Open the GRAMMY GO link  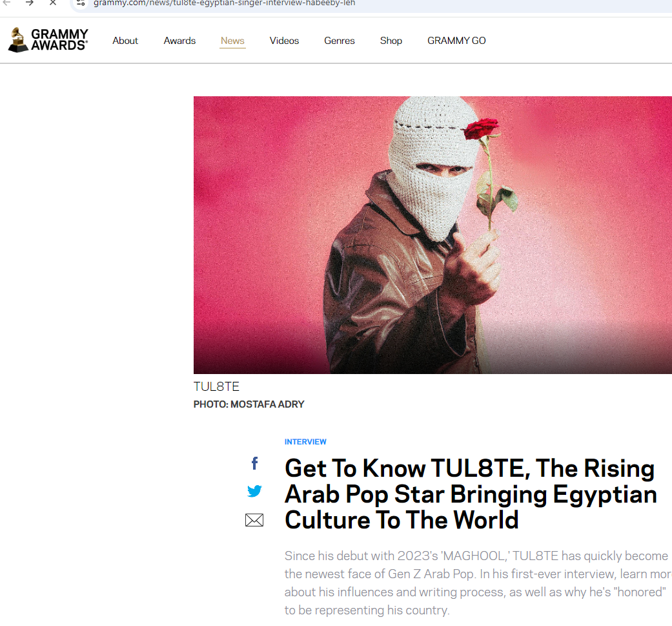point(456,41)
